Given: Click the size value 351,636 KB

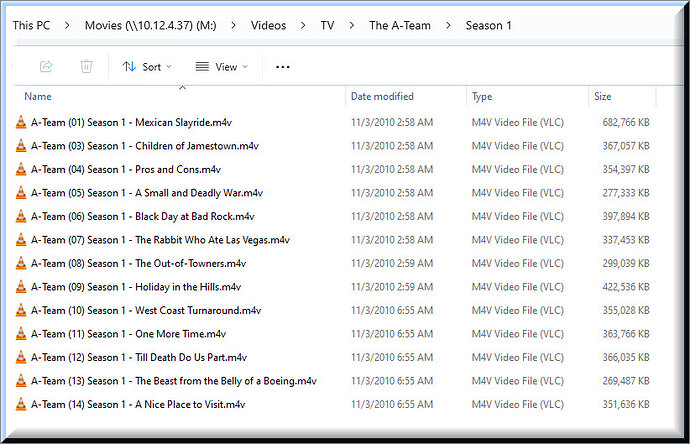Looking at the screenshot, I should (626, 404).
